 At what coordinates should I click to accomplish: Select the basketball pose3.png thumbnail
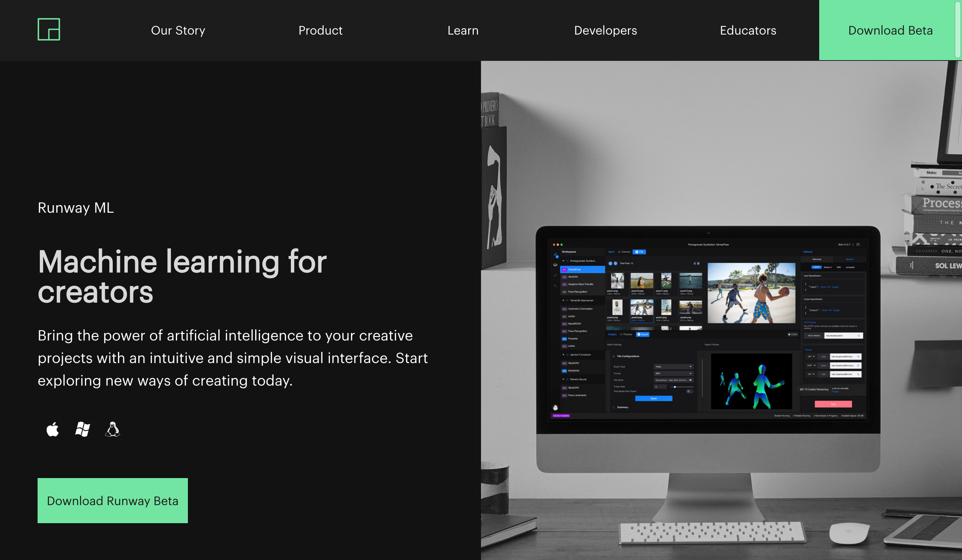click(641, 308)
